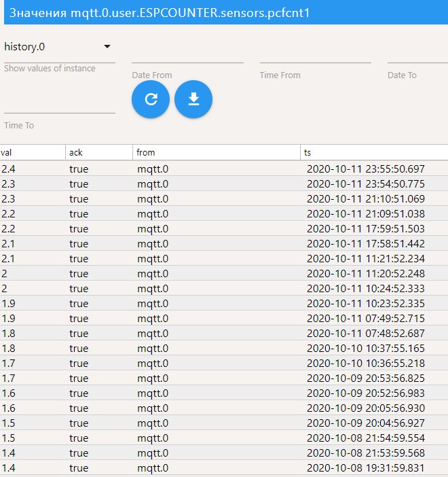
Task: Select timestamp 2020-10-11 21:09:51.038
Action: point(366,213)
